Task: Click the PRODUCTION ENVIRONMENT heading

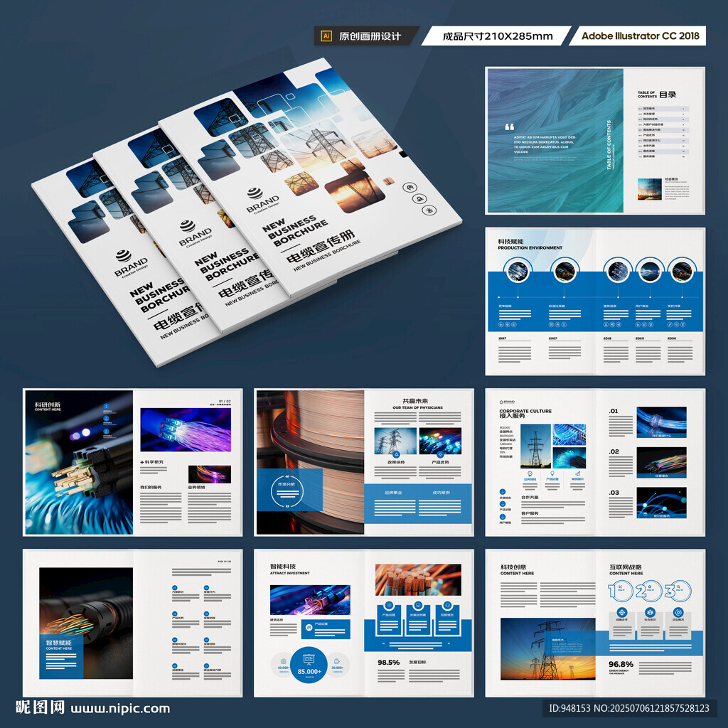Action: point(530,248)
